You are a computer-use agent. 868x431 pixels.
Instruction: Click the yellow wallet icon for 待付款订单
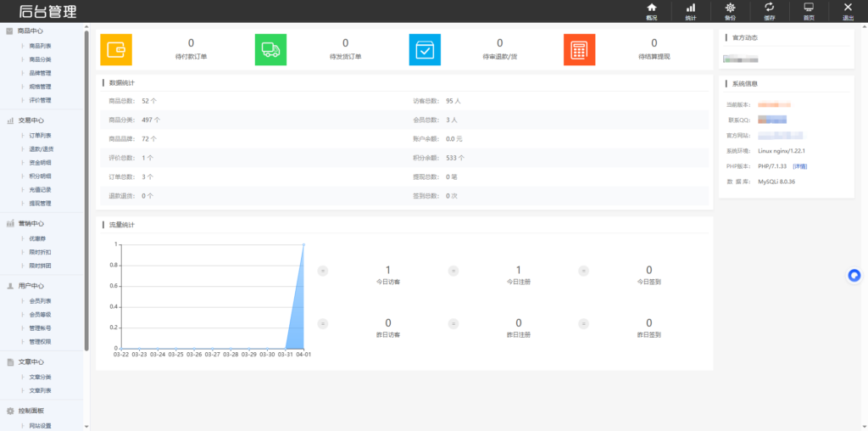point(116,50)
